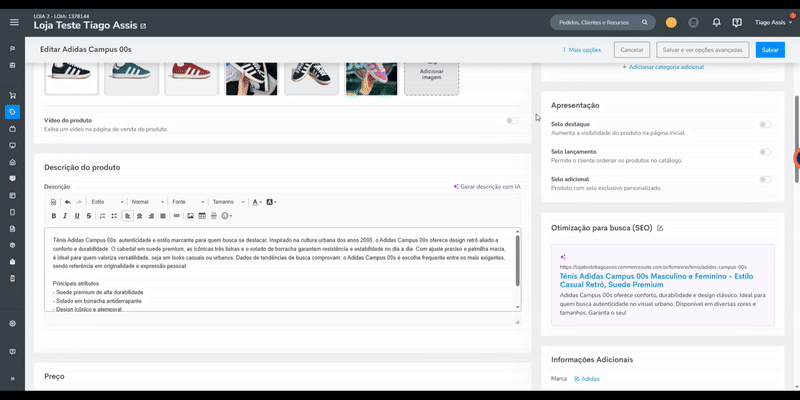Image resolution: width=800 pixels, height=400 pixels.
Task: Open the Normal paragraph format dropdown
Action: pyautogui.click(x=147, y=202)
